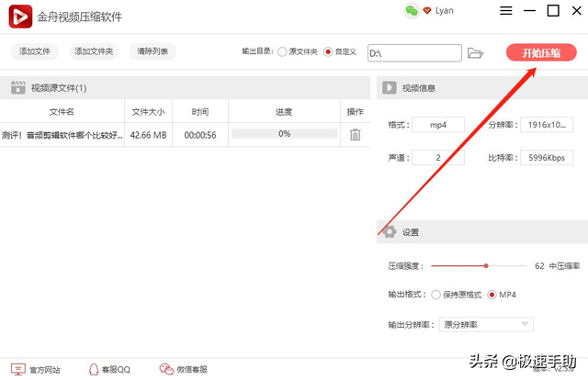Screen dimensions: 588x380
Task: Minimize the window
Action: click(529, 10)
